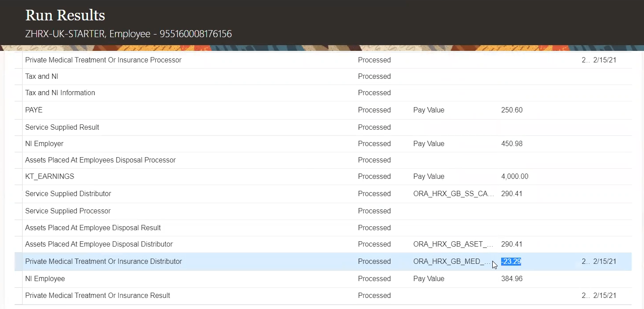644x309 pixels.
Task: Click the Service Supplied Result row
Action: [62, 127]
